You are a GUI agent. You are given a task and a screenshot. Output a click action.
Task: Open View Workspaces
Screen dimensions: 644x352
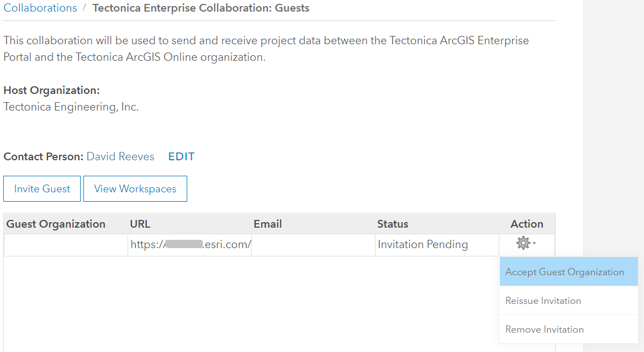coord(135,188)
